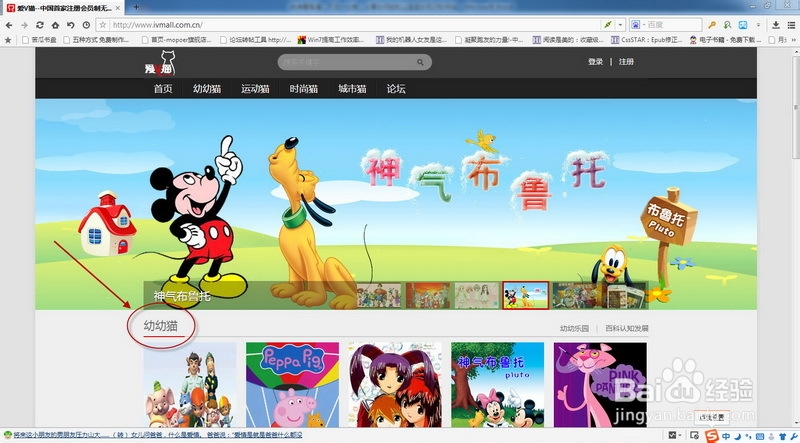This screenshot has width=800, height=443.
Task: Open the 苦瓜书盘 bookmark
Action: click(x=39, y=39)
